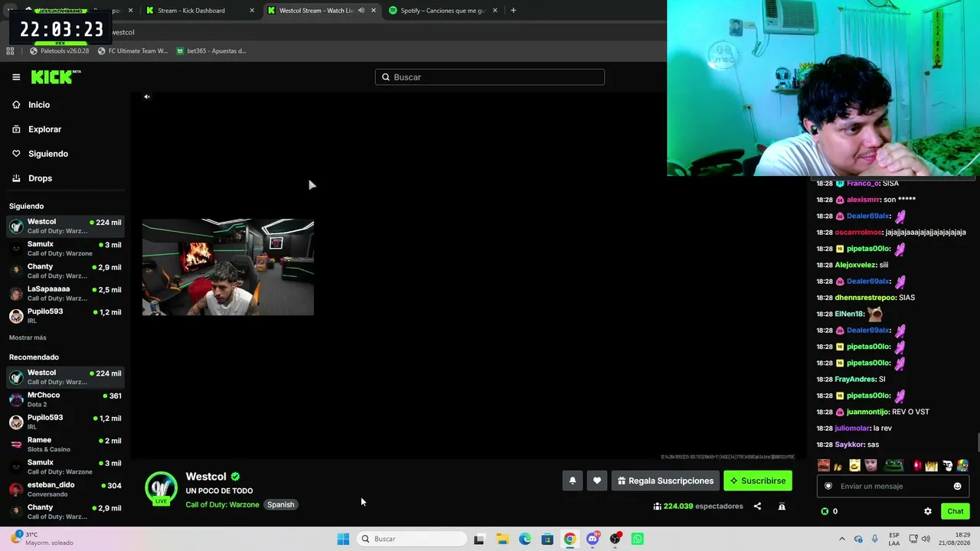Screen dimensions: 980x551
Task: Close the Spotify tab
Action: (x=495, y=11)
